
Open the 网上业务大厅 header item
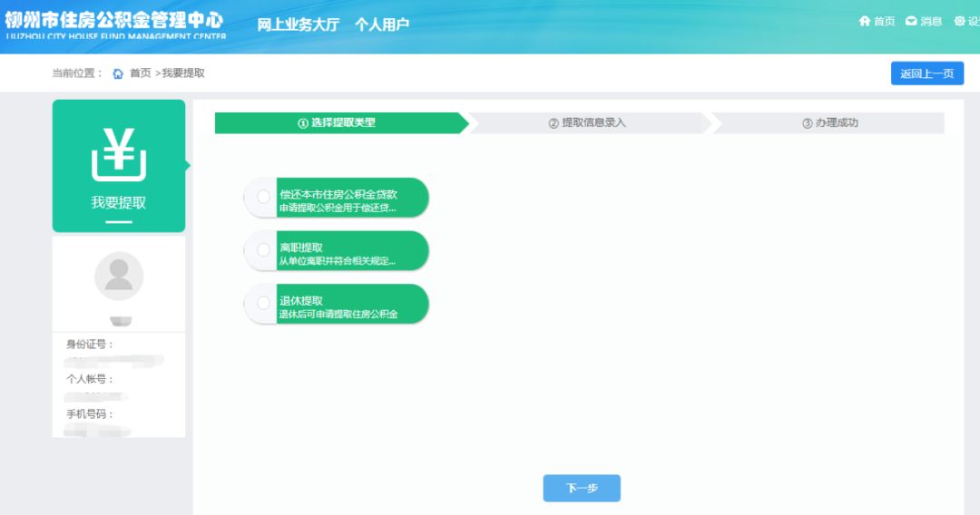pos(299,24)
